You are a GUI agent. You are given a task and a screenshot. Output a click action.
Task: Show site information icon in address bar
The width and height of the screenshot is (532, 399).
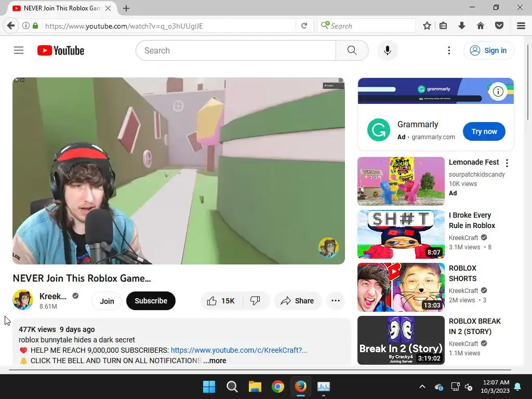point(26,26)
